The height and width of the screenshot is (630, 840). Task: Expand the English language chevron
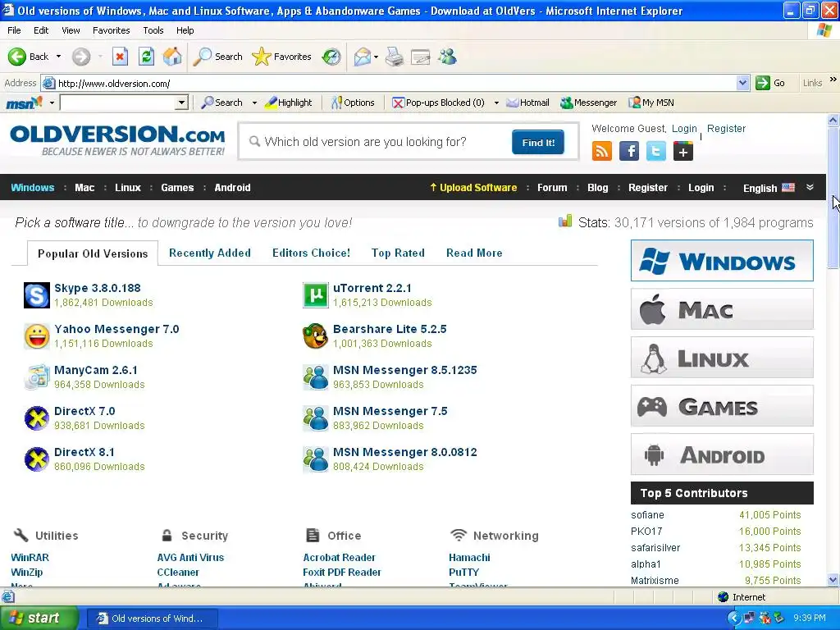pos(810,187)
